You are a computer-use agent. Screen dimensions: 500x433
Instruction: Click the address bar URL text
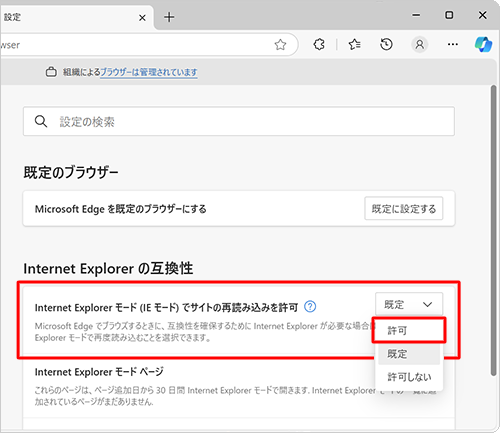point(10,45)
